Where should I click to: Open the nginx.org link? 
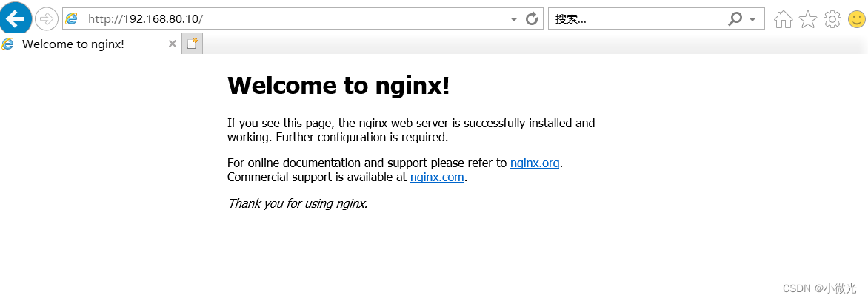click(535, 163)
